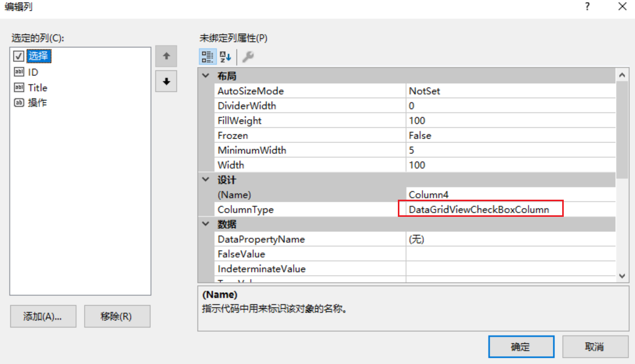Click the help question mark in title bar
635x364 pixels.
(587, 7)
